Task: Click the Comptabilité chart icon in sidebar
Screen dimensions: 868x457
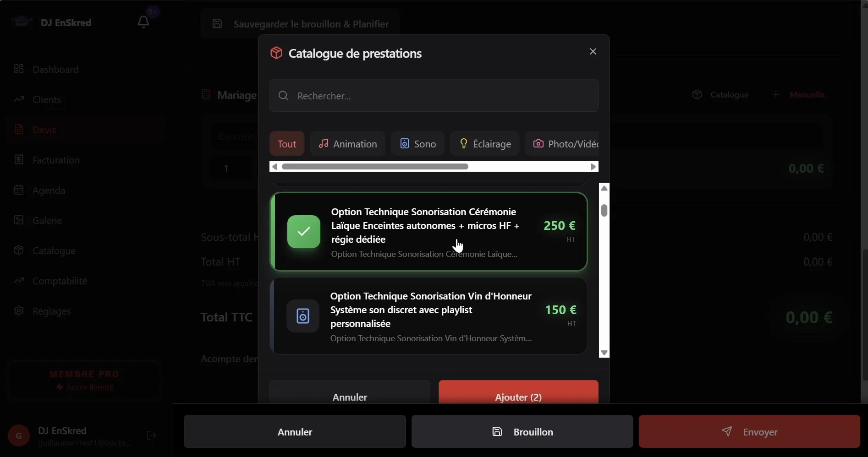Action: coord(19,281)
